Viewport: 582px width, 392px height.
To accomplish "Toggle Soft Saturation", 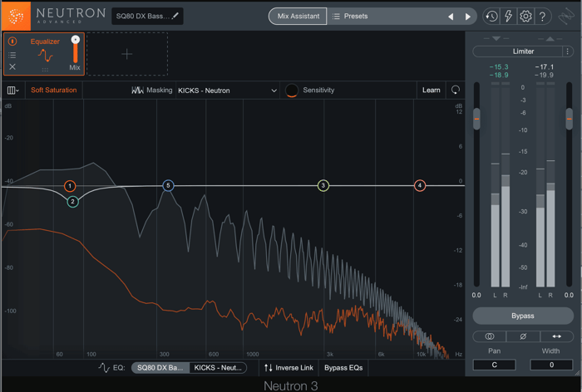I will click(x=54, y=91).
